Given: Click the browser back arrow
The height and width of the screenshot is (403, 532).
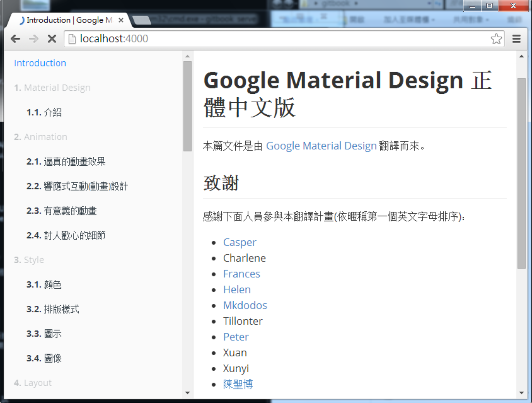Looking at the screenshot, I should click(15, 39).
